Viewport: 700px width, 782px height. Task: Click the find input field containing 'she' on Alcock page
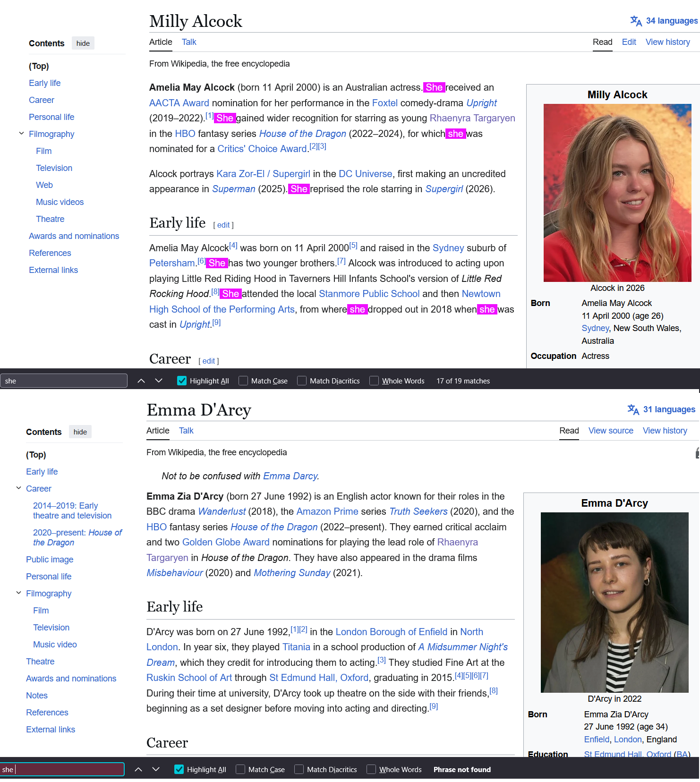tap(64, 381)
